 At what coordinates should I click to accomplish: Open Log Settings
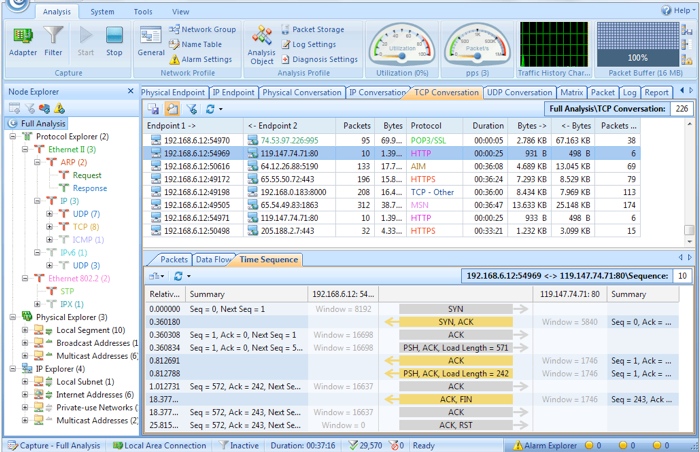coord(308,44)
